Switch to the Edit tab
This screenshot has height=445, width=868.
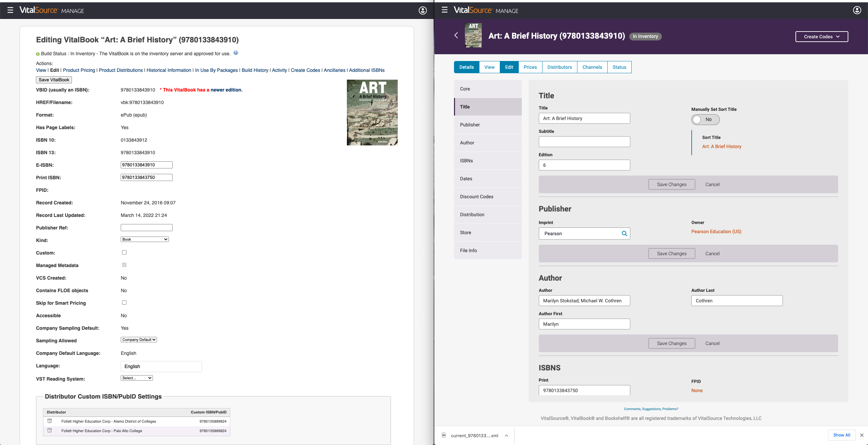click(x=509, y=67)
